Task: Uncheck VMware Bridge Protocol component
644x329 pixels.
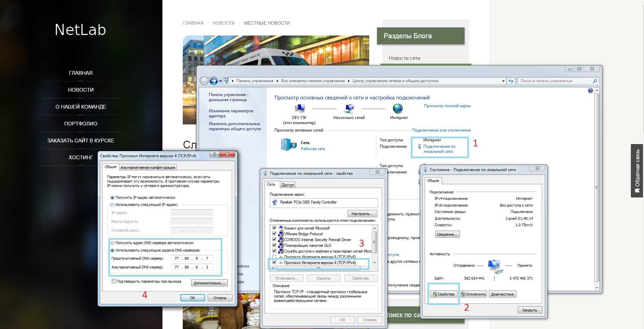Action: (x=274, y=234)
